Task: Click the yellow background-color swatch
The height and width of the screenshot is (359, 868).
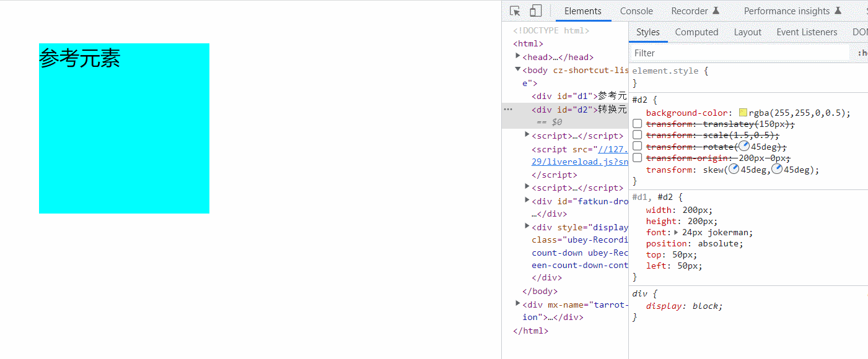Action: click(743, 113)
